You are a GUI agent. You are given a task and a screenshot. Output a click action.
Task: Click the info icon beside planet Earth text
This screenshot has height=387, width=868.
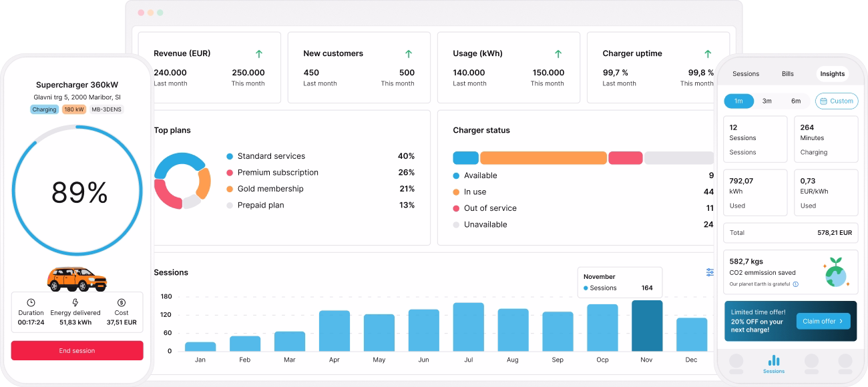point(796,284)
